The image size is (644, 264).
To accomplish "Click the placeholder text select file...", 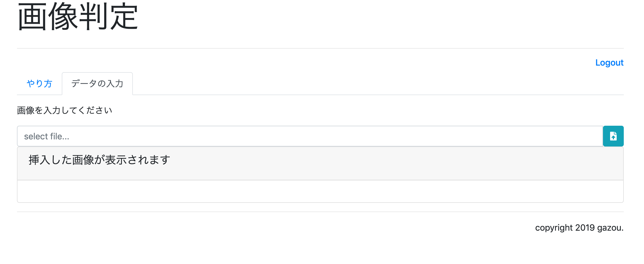I will (x=46, y=136).
